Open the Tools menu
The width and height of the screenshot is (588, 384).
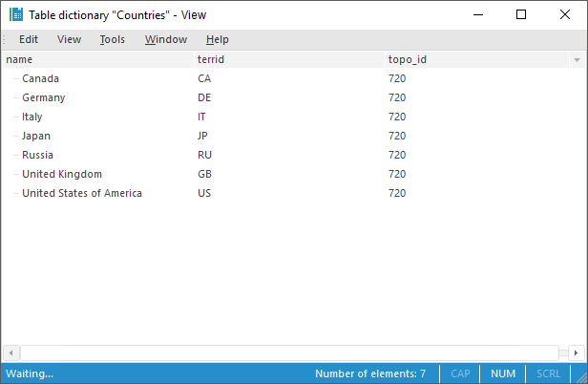pyautogui.click(x=112, y=39)
